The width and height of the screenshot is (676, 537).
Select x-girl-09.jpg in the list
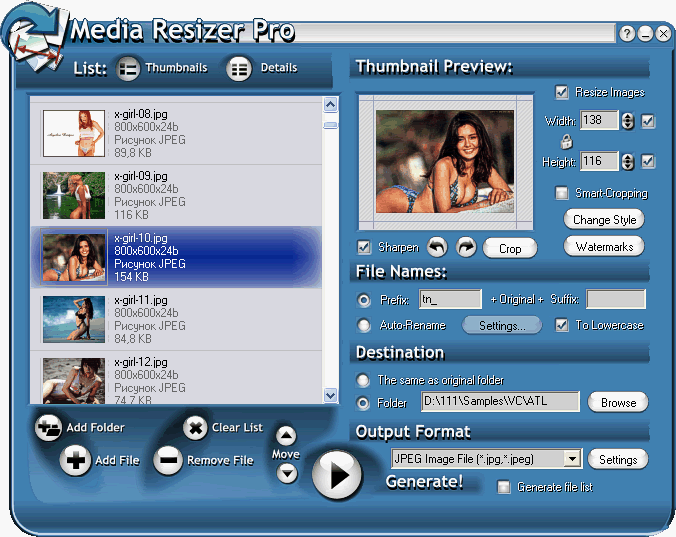pos(176,195)
